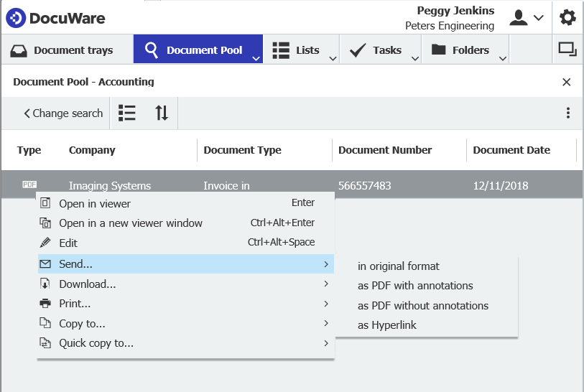Click the PDF type icon in result row
Image resolution: width=584 pixels, height=392 pixels.
(x=29, y=185)
